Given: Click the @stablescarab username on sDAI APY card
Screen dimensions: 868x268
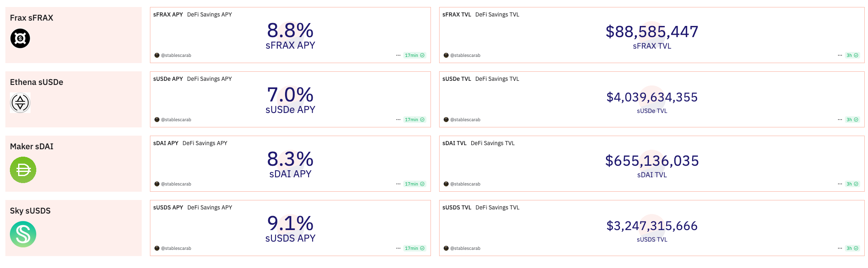Looking at the screenshot, I should tap(176, 184).
